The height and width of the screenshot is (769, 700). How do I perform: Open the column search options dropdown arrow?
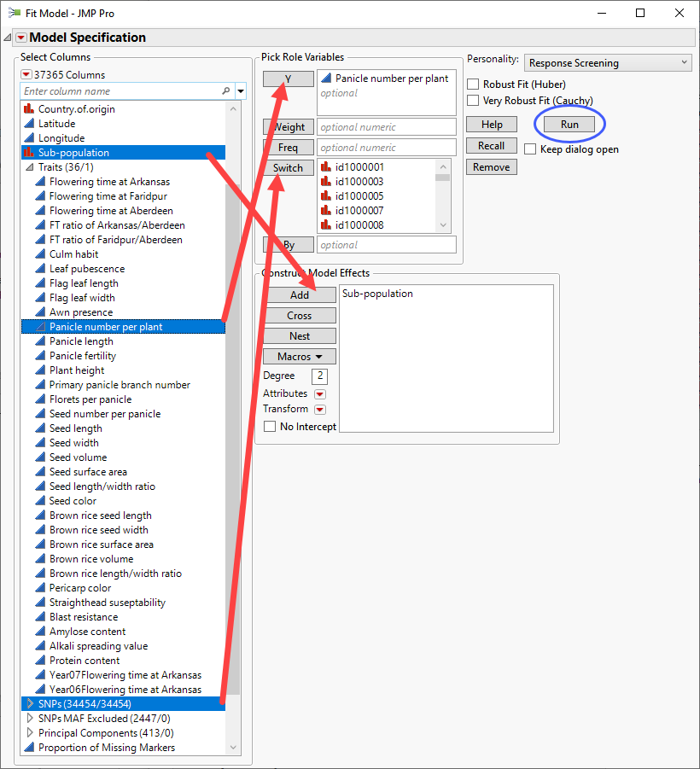[241, 90]
